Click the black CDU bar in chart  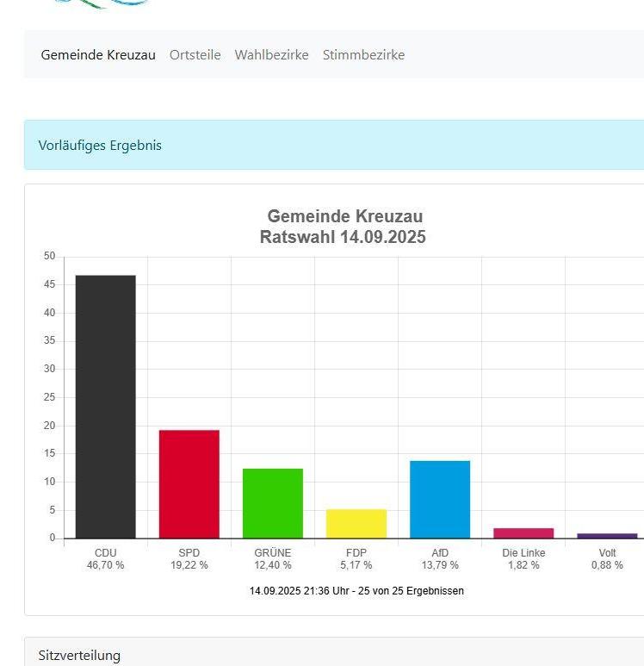coord(105,407)
